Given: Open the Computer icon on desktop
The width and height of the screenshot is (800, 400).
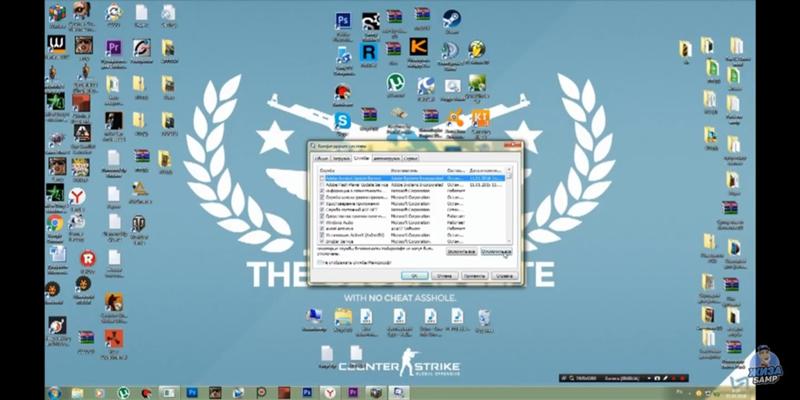Looking at the screenshot, I should (314, 317).
